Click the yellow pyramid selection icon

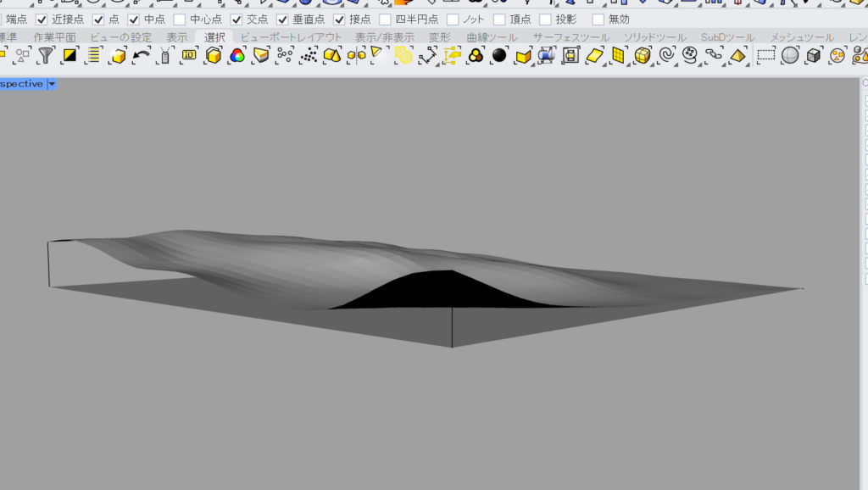(x=737, y=56)
